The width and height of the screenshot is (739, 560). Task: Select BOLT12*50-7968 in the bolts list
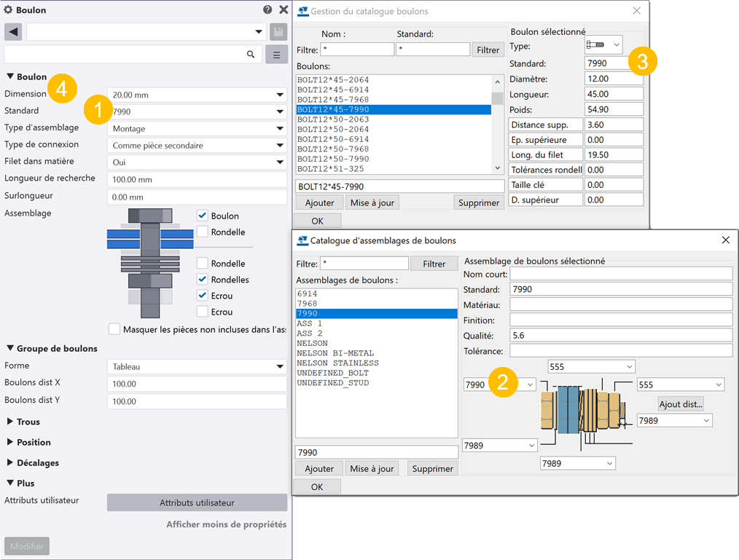(333, 149)
